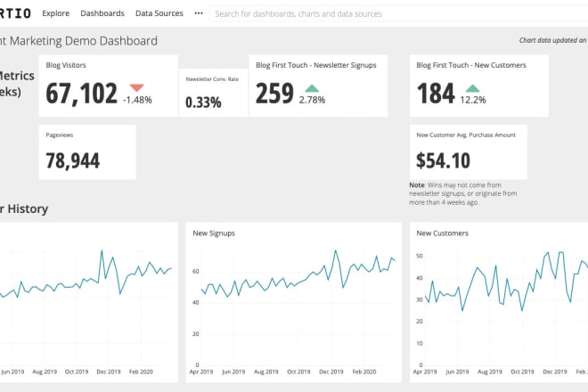Click the green up arrow on Newsletter Signups
This screenshot has height=392, width=588.
(x=312, y=88)
